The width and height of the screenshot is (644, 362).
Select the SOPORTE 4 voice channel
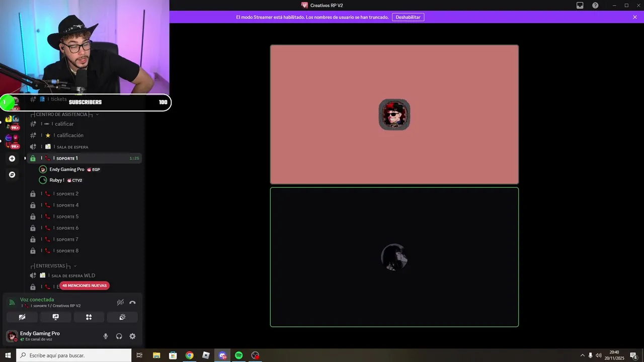coord(84,205)
